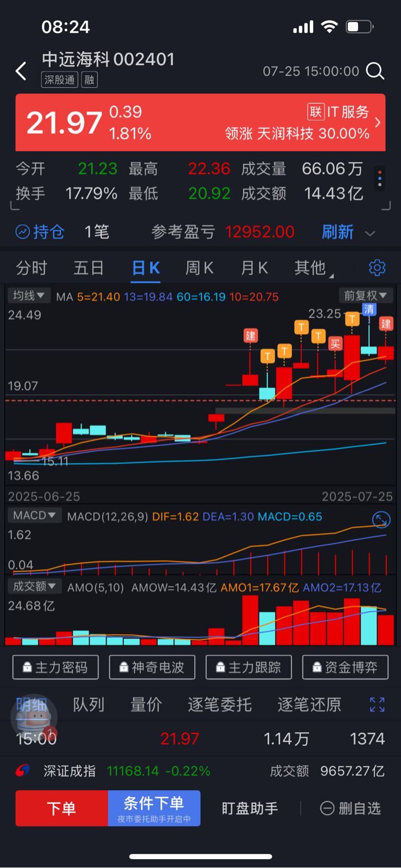Switch to the 月K tab
This screenshot has width=401, height=868.
point(254,268)
